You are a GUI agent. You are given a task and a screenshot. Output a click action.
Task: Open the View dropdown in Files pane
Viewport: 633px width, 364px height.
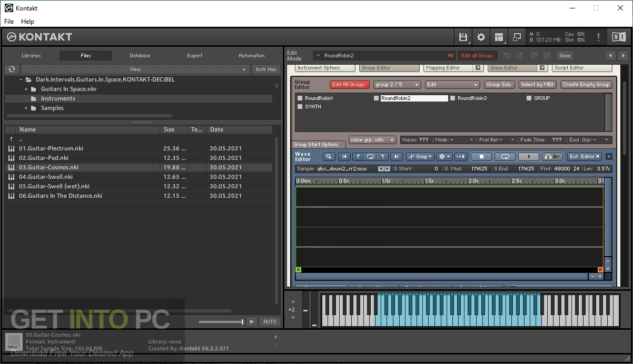[x=135, y=69]
